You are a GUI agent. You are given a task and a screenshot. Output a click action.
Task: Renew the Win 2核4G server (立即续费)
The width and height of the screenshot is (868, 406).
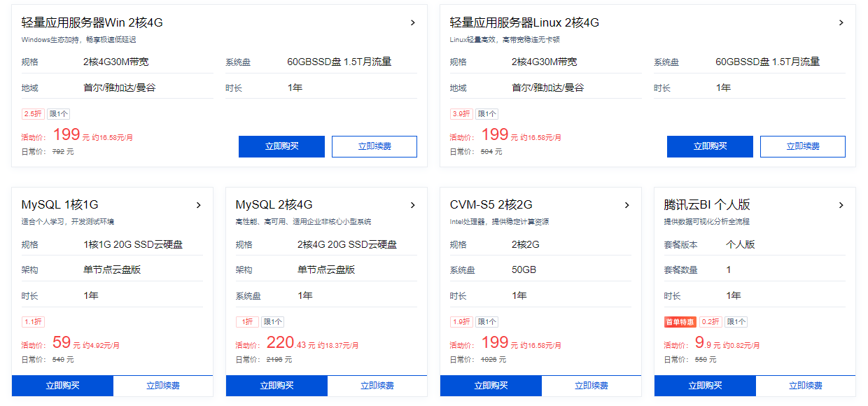coord(374,146)
